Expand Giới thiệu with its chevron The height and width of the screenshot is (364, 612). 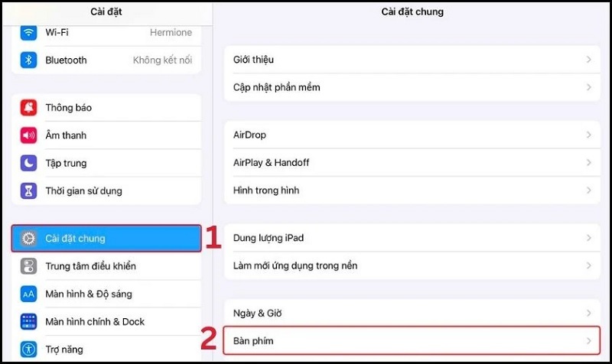(588, 60)
